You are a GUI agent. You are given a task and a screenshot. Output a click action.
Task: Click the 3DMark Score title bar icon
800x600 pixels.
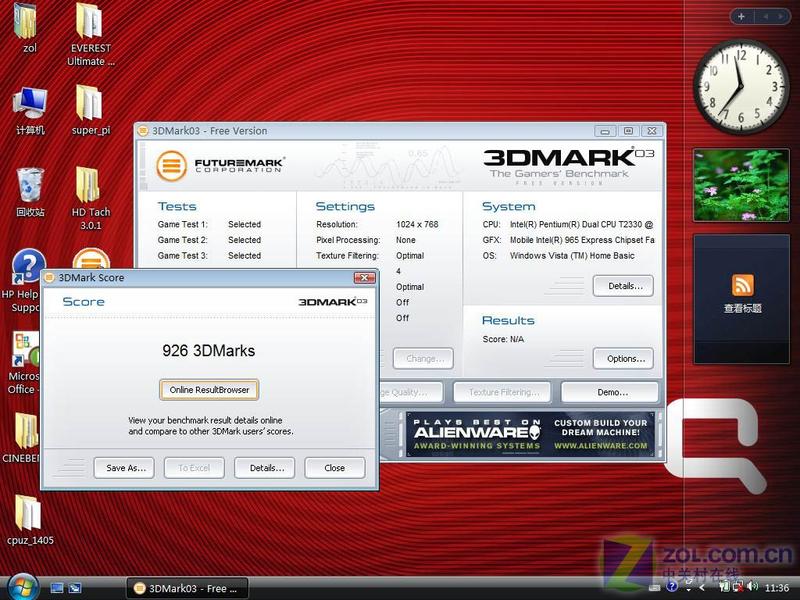pos(49,278)
